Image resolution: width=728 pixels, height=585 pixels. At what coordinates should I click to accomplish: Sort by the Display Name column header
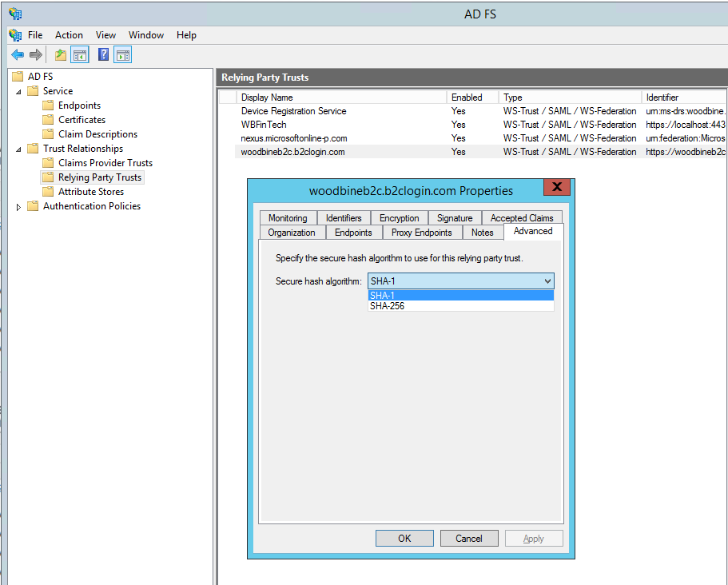[341, 97]
